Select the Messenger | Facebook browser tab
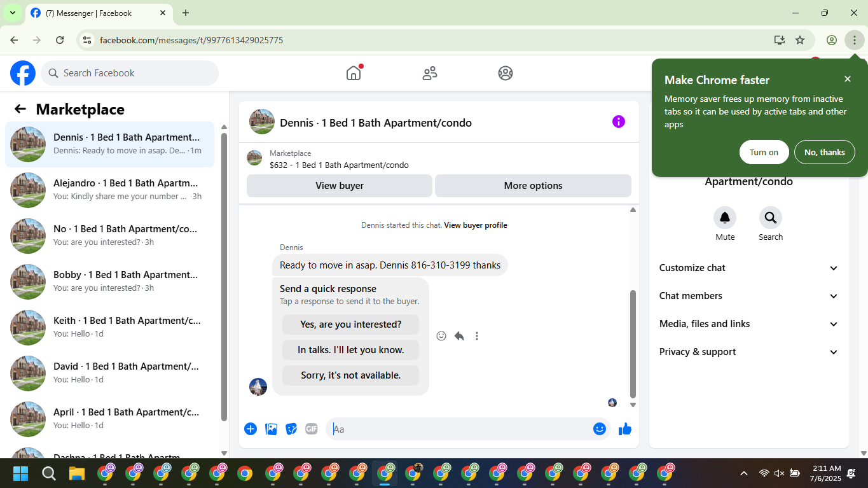The image size is (868, 488). click(99, 13)
